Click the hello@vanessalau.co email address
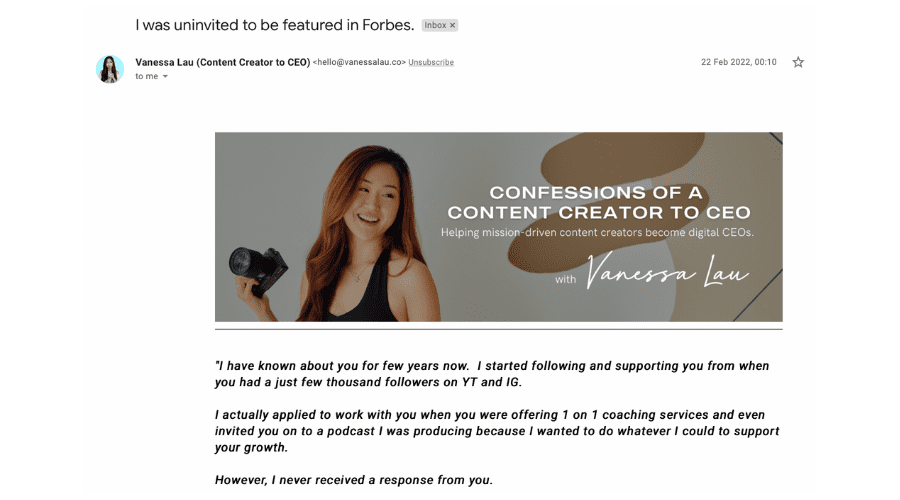The height and width of the screenshot is (500, 900). tap(360, 62)
